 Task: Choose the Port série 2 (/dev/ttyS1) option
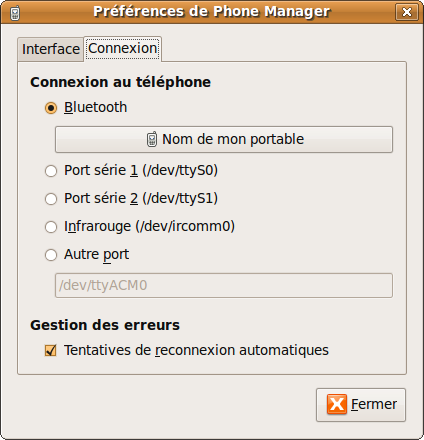tap(51, 199)
